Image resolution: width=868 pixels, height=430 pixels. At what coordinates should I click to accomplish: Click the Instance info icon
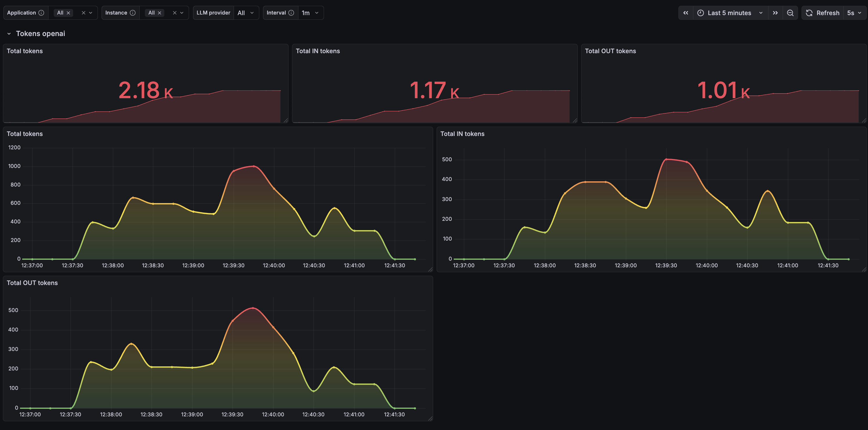coord(133,13)
